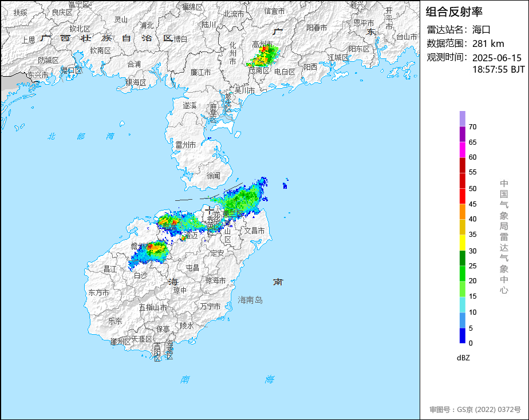Click the 吴川市 map label
This screenshot has height=420, width=529.
point(244,90)
